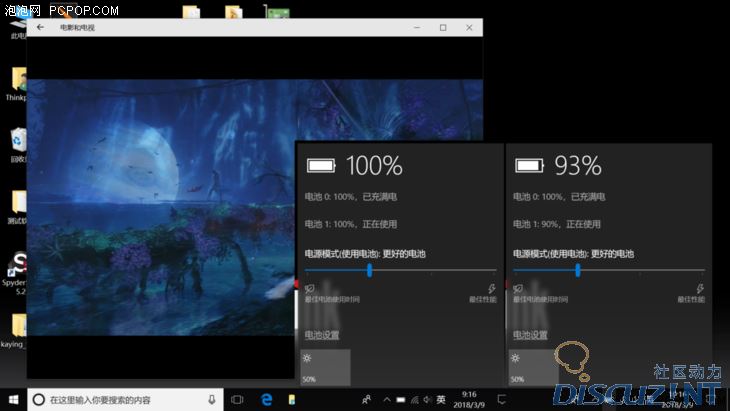Open the Spyder desktop shortcut
The height and width of the screenshot is (411, 730).
19,268
